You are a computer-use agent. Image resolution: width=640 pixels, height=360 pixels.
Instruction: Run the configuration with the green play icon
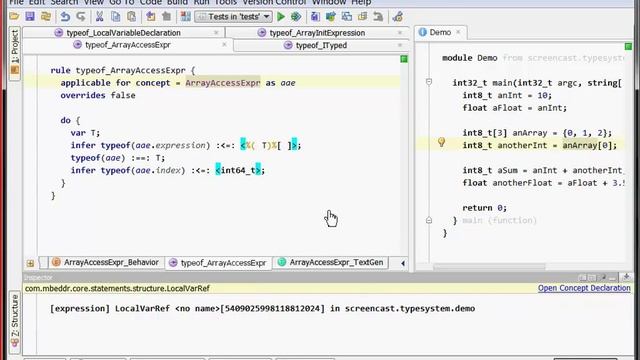pos(281,16)
